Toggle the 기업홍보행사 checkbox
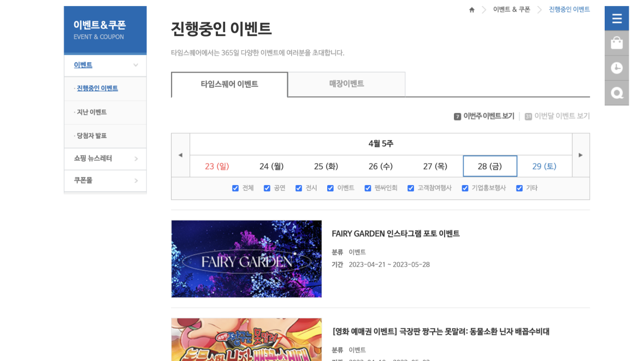The height and width of the screenshot is (361, 644). click(x=465, y=188)
